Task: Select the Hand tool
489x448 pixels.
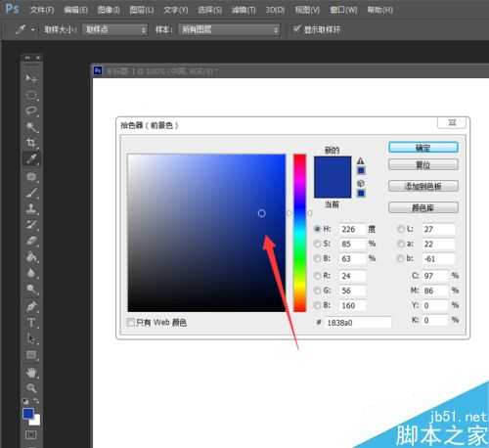Action: (x=31, y=373)
